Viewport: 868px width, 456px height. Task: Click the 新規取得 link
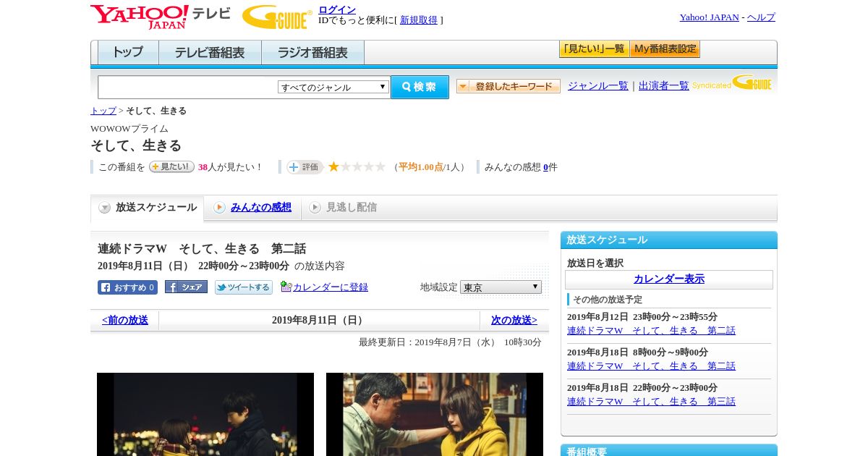[419, 20]
